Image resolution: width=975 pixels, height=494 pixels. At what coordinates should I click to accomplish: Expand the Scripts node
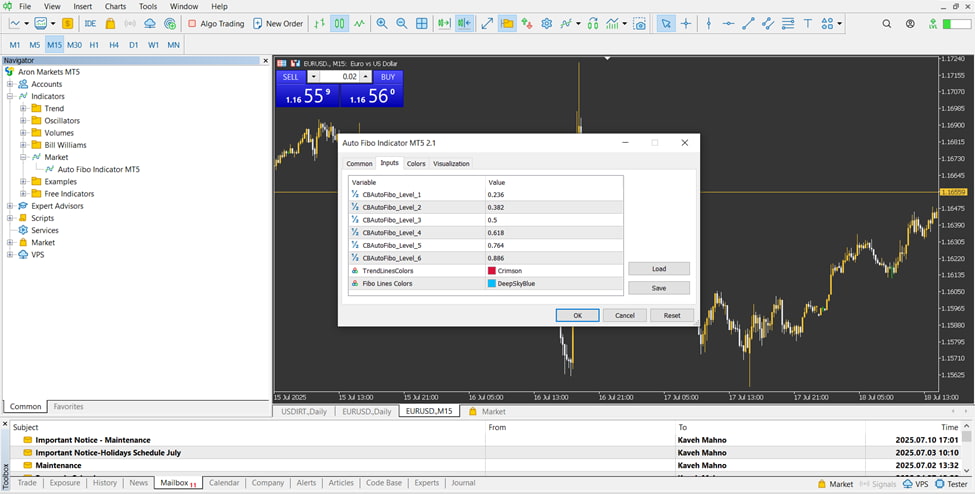(10, 218)
